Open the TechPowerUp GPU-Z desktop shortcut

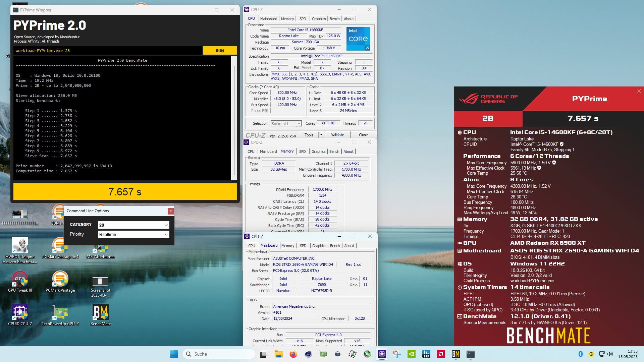click(x=60, y=315)
